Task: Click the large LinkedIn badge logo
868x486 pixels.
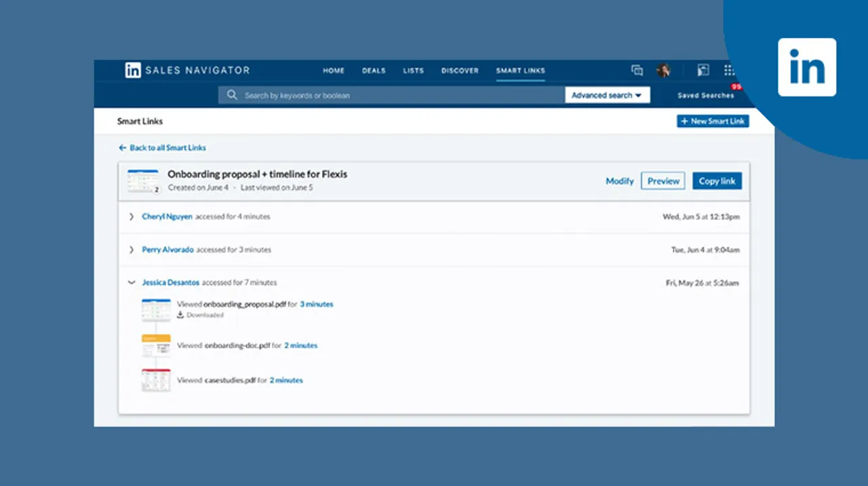Action: pyautogui.click(x=807, y=67)
